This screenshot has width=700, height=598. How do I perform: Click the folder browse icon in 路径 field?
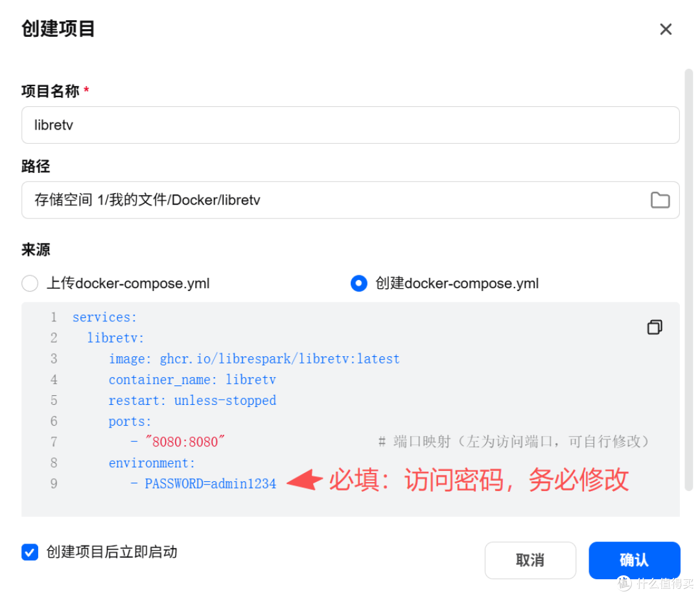click(660, 200)
